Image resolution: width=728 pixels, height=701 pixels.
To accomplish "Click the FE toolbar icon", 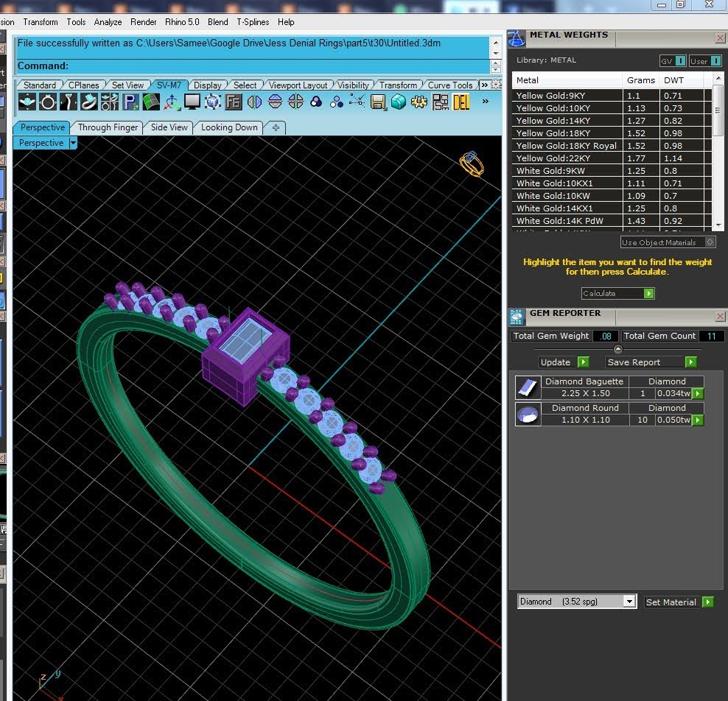I will pyautogui.click(x=233, y=102).
